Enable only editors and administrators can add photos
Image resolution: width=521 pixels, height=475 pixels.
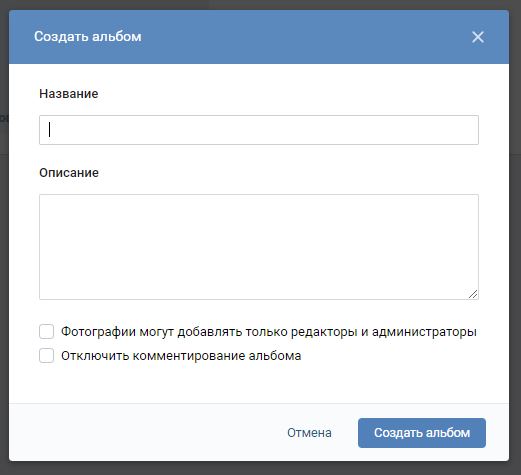coord(46,332)
